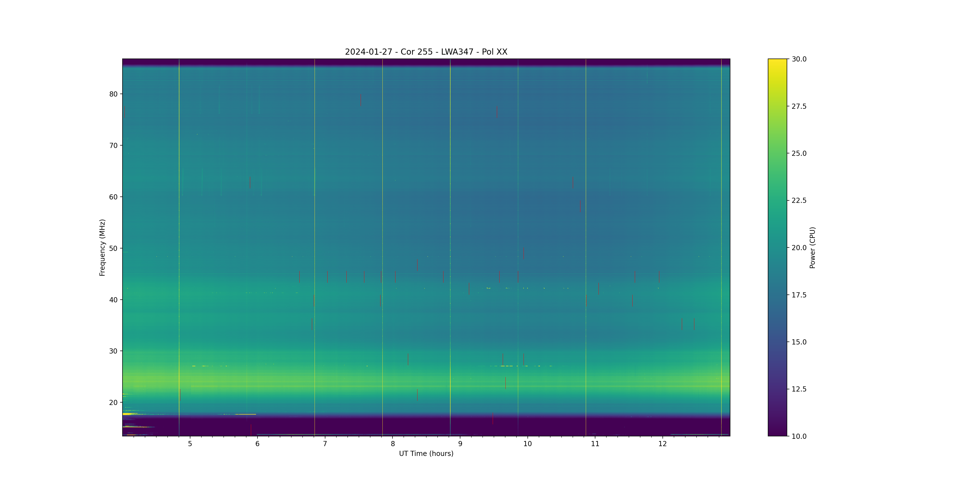Click the "Power (CPU)" colorbar label
980x490 pixels.
click(812, 247)
